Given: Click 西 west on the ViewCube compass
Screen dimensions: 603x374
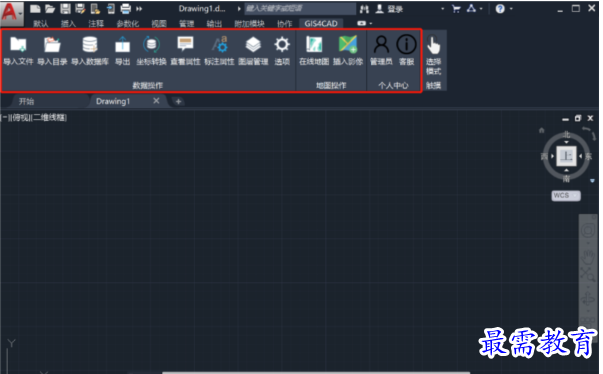Looking at the screenshot, I should (x=544, y=156).
